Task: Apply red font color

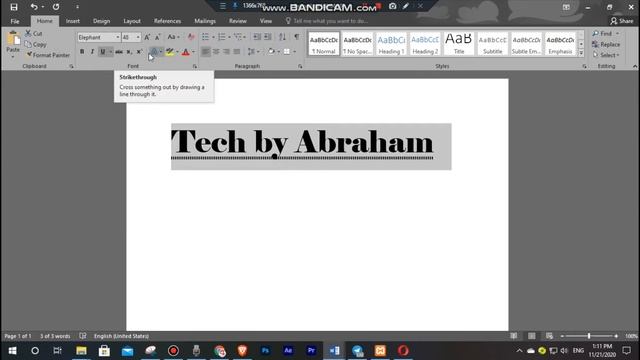Action: tap(186, 52)
